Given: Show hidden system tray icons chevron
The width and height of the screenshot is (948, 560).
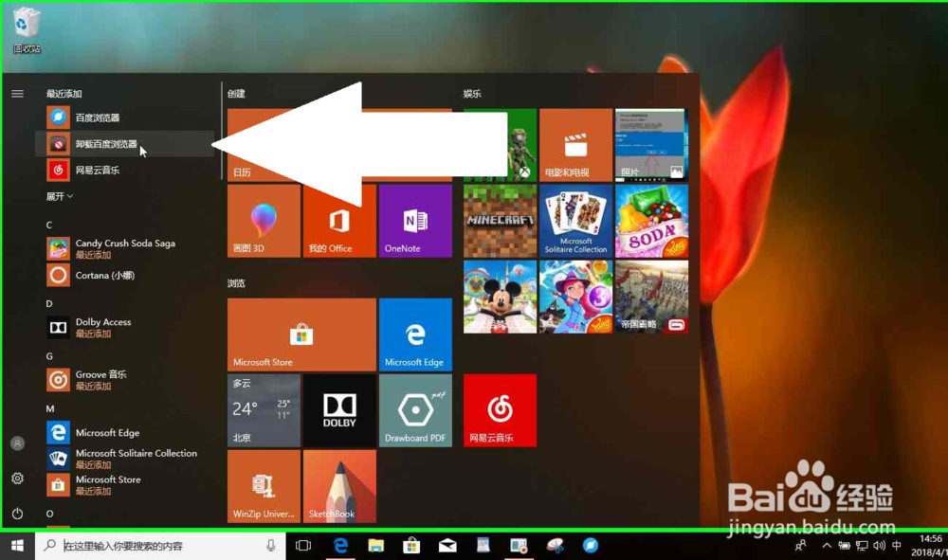Looking at the screenshot, I should [827, 546].
